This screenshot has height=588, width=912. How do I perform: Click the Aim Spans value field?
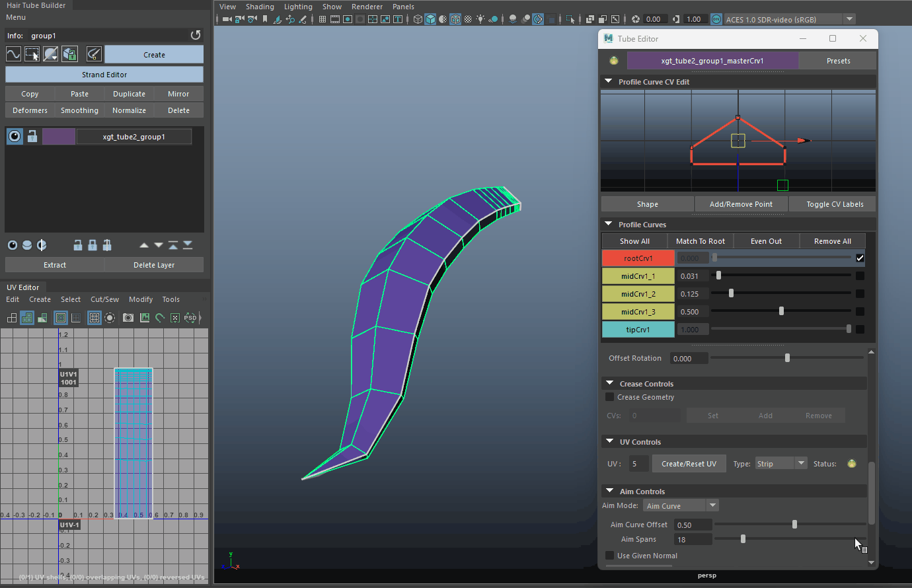click(x=693, y=540)
